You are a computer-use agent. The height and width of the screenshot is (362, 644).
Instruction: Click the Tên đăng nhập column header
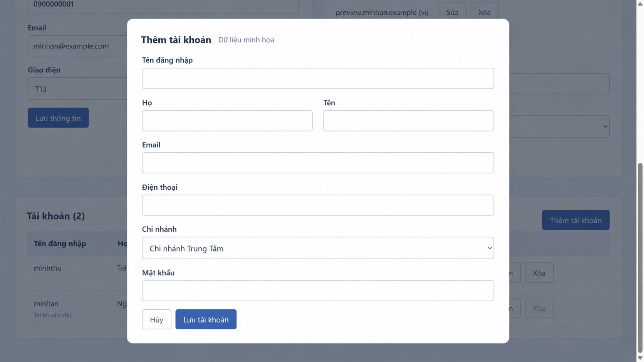(60, 244)
